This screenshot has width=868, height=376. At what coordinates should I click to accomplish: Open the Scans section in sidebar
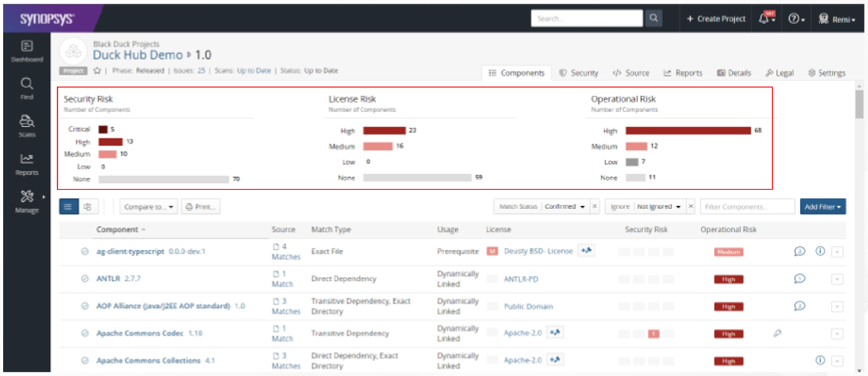pos(26,124)
